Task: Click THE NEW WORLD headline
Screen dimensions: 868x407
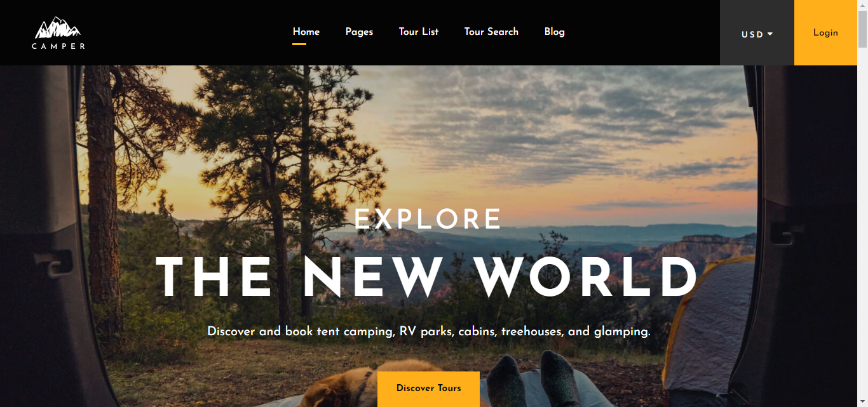Action: tap(427, 277)
